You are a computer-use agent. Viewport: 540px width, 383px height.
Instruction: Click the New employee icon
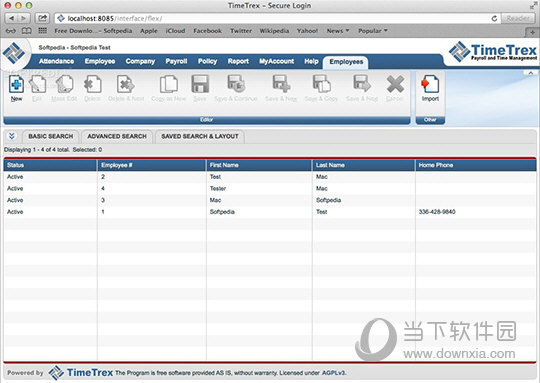tap(16, 84)
